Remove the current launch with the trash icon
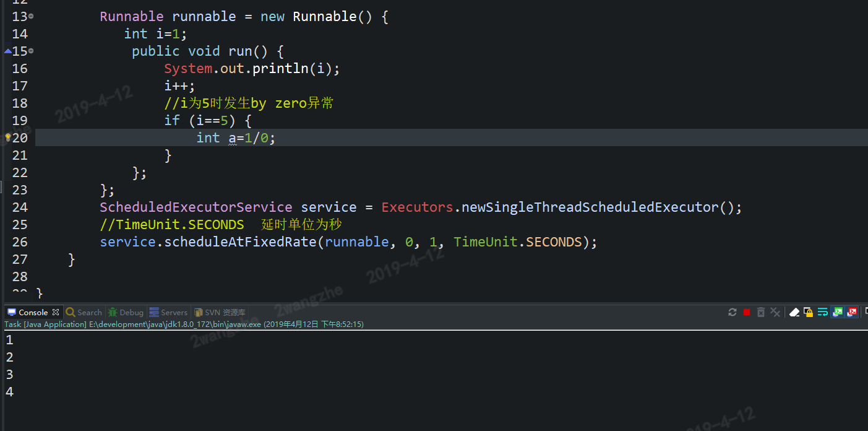Screen dimensions: 868x431 (x=761, y=312)
